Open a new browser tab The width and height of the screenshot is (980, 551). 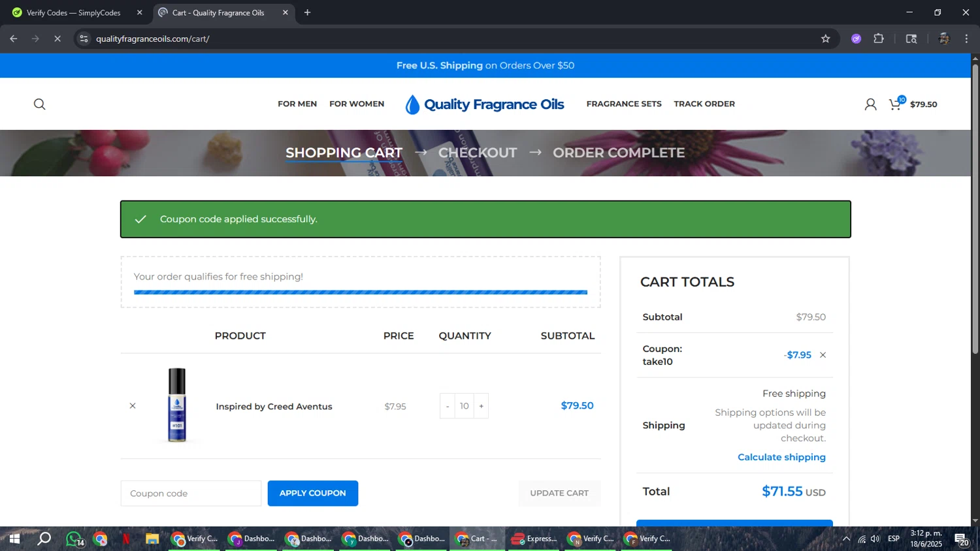coord(307,12)
